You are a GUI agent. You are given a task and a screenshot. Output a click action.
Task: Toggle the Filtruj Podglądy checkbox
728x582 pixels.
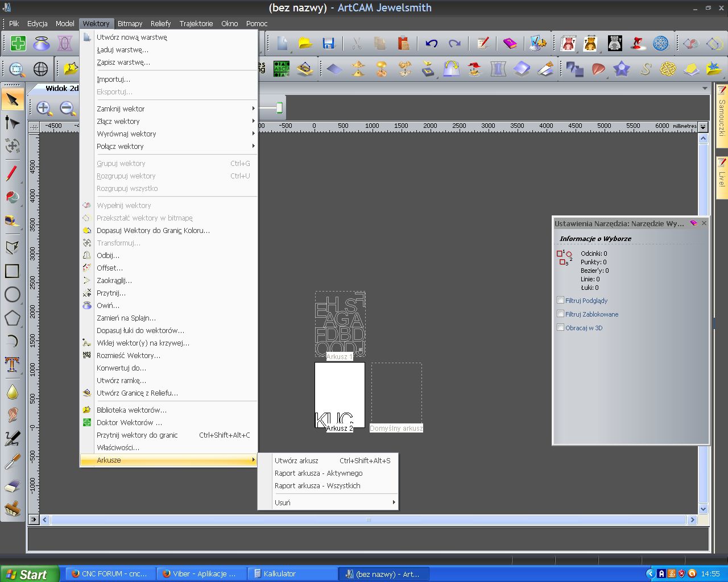click(x=561, y=300)
